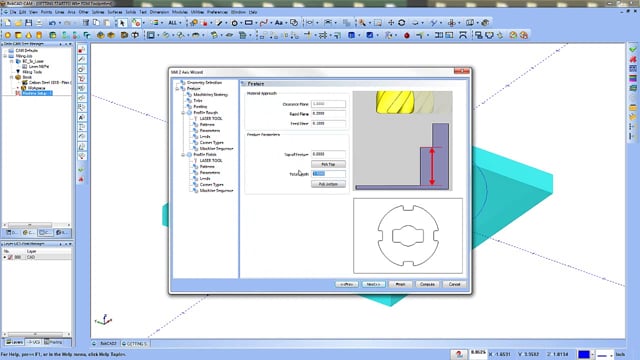The height and width of the screenshot is (360, 640).
Task: Click the Rapid Plane input field
Action: pos(328,114)
